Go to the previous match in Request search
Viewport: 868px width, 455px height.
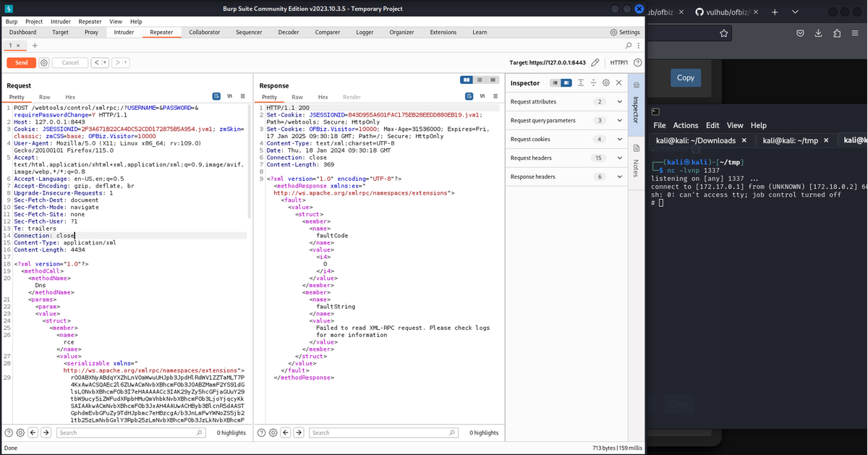point(33,433)
